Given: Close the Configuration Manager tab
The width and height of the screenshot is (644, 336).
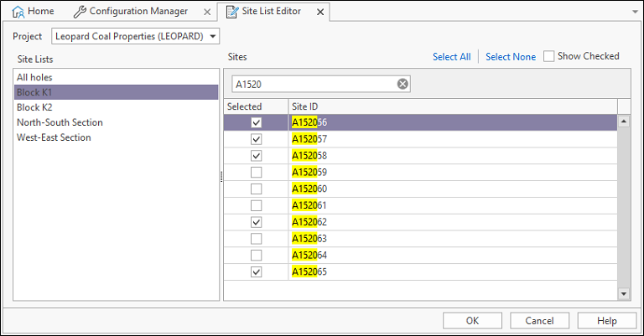Looking at the screenshot, I should [x=207, y=13].
